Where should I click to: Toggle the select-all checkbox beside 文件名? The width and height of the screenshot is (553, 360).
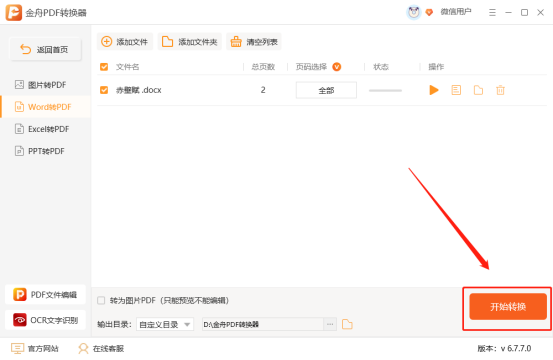(x=104, y=67)
